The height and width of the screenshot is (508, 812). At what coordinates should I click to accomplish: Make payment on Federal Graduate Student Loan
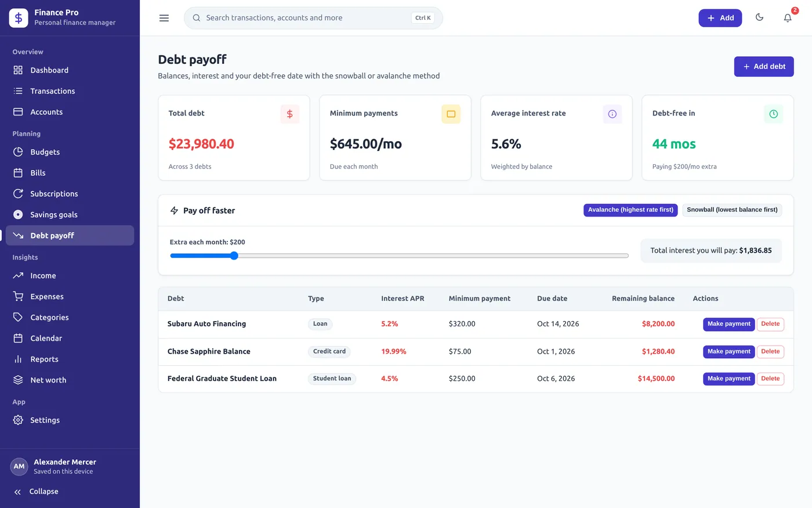[x=728, y=379]
